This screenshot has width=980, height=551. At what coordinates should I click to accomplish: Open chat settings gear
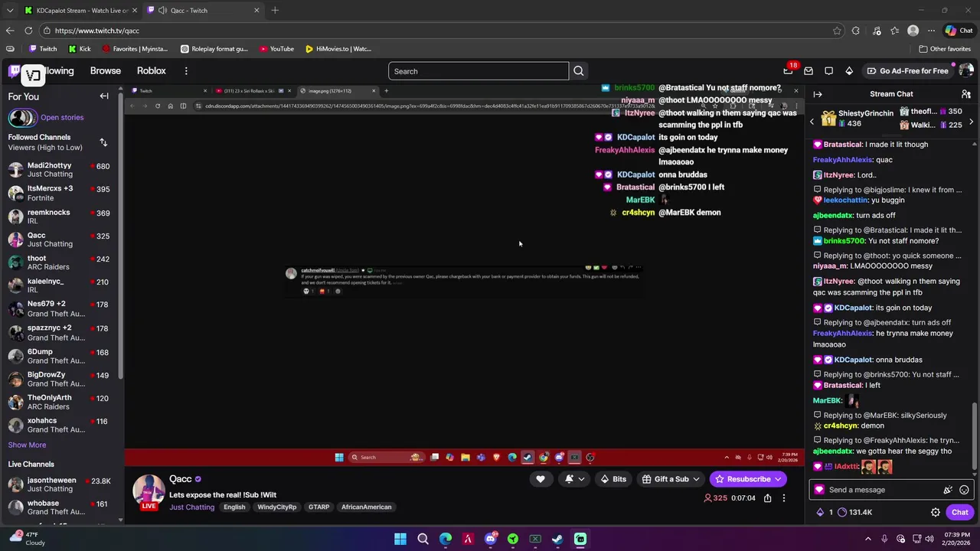[935, 512]
